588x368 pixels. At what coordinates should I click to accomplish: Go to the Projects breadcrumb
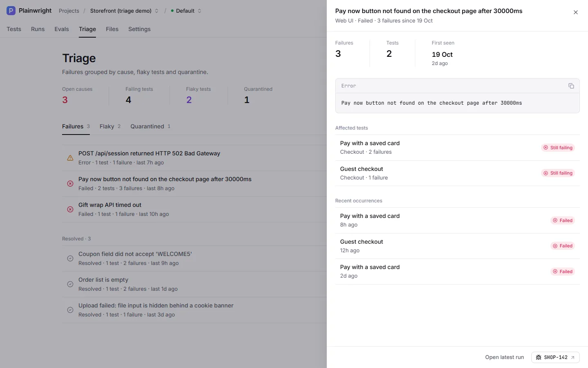[69, 11]
